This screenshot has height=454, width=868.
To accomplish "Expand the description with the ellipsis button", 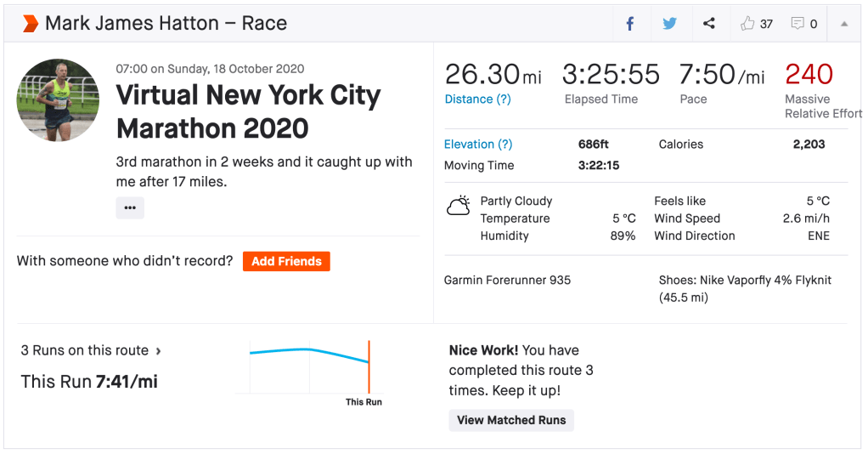I will click(x=130, y=207).
